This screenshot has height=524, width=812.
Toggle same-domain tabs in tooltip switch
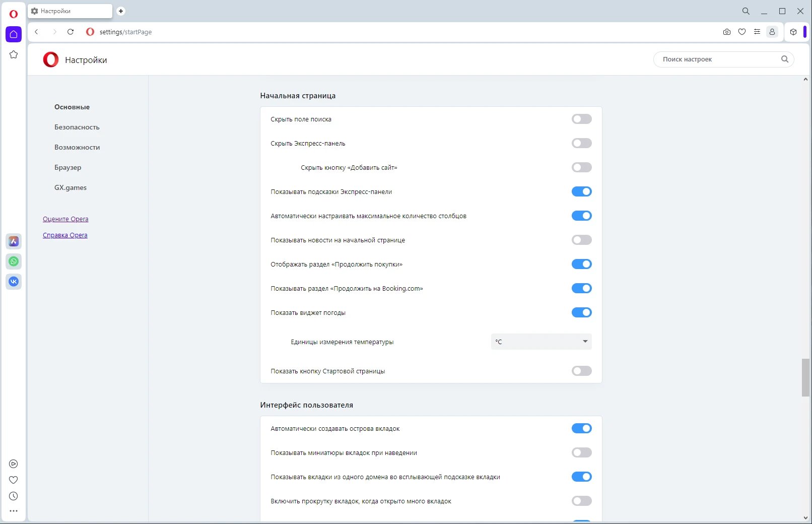tap(582, 477)
